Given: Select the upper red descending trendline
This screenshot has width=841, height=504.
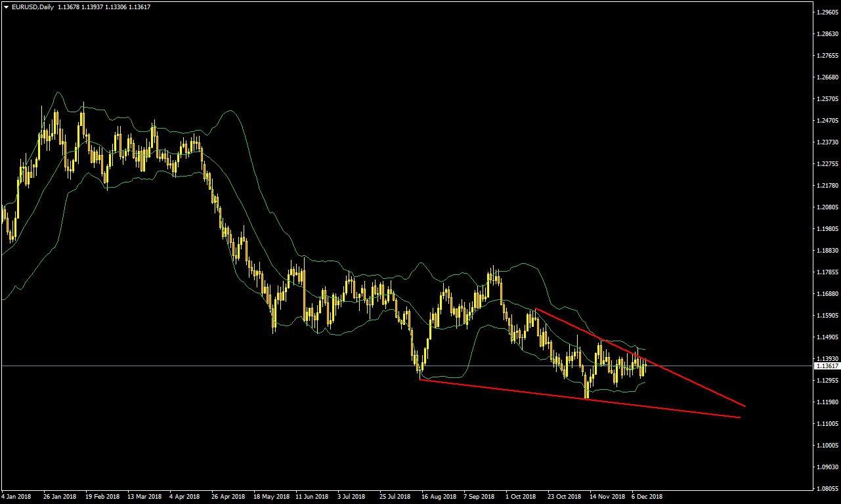Looking at the screenshot, I should pos(689,380).
